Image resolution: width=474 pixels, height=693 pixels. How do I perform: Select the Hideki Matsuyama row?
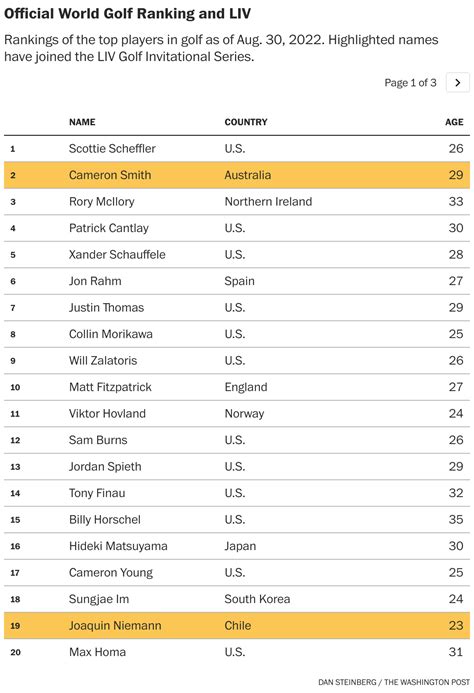click(x=237, y=546)
